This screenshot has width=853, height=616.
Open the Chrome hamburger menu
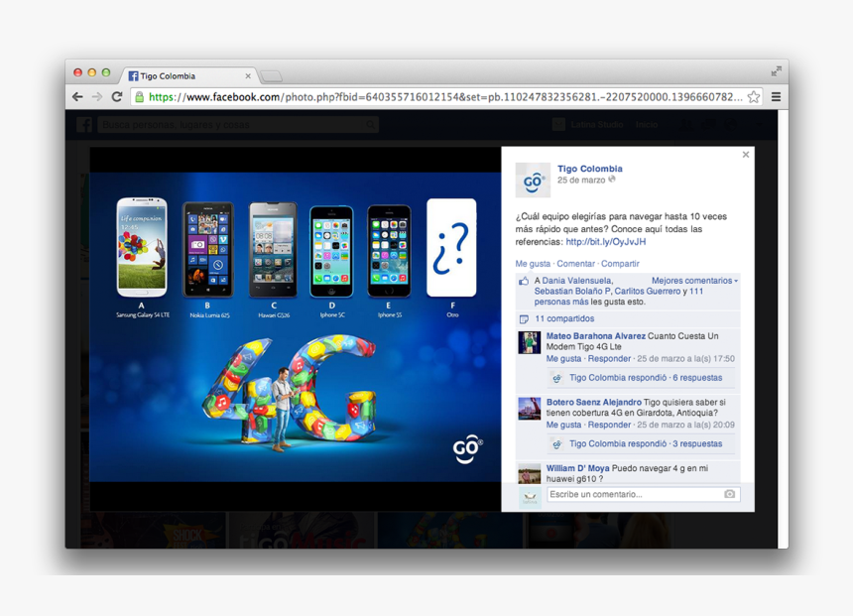pos(777,97)
